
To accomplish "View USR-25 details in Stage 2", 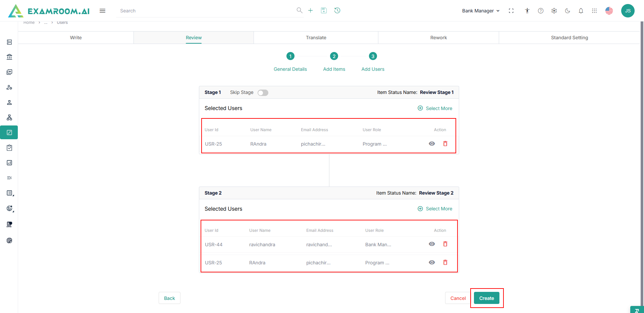I will pyautogui.click(x=432, y=262).
